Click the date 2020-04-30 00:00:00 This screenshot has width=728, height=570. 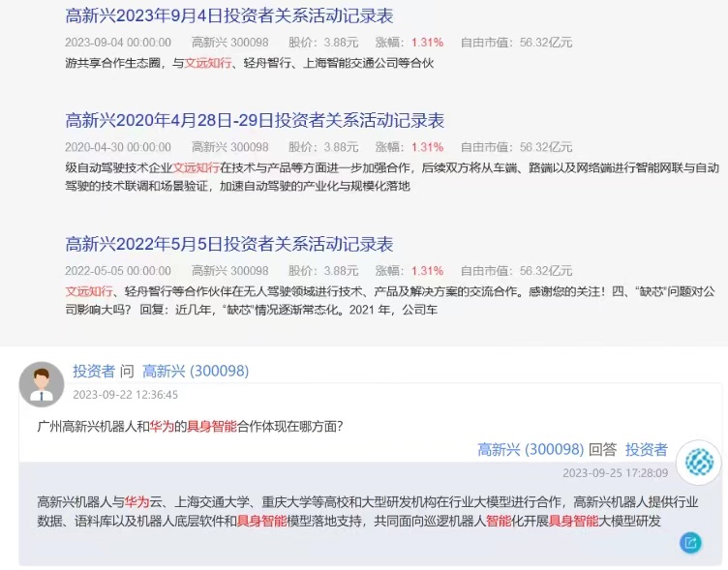pos(118,147)
